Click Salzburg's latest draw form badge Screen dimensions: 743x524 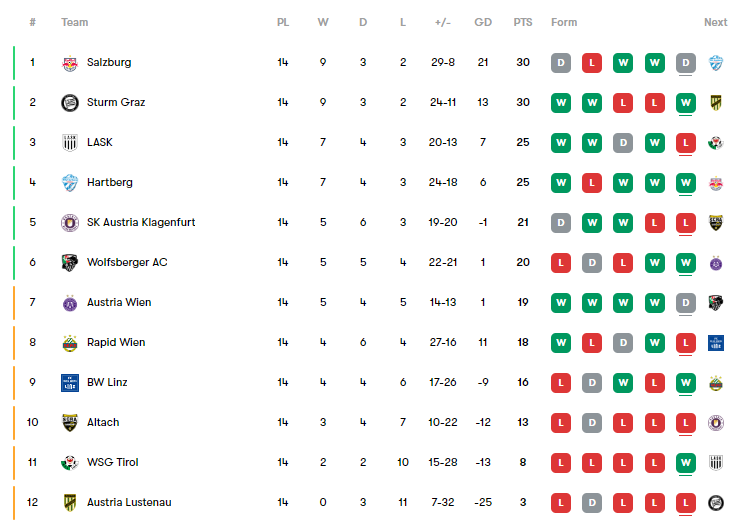[686, 63]
